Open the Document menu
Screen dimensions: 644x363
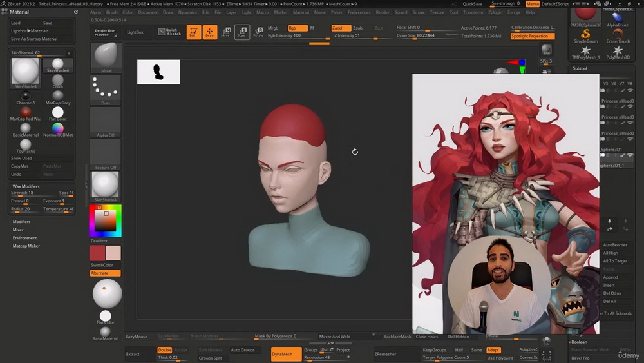[148, 12]
